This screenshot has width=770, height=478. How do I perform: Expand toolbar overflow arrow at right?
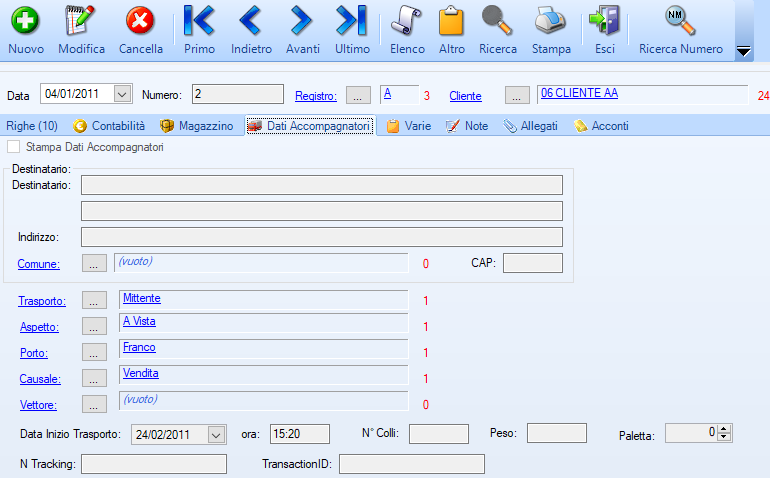pos(743,51)
